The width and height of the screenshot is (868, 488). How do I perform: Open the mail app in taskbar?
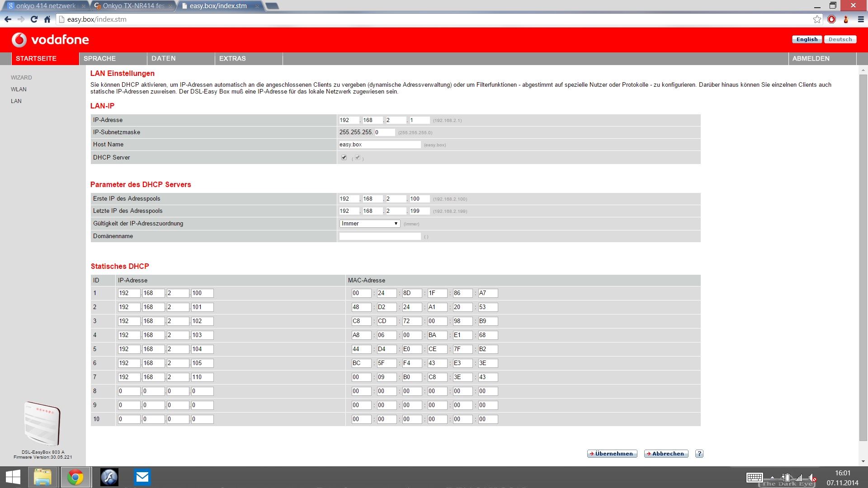pyautogui.click(x=142, y=477)
